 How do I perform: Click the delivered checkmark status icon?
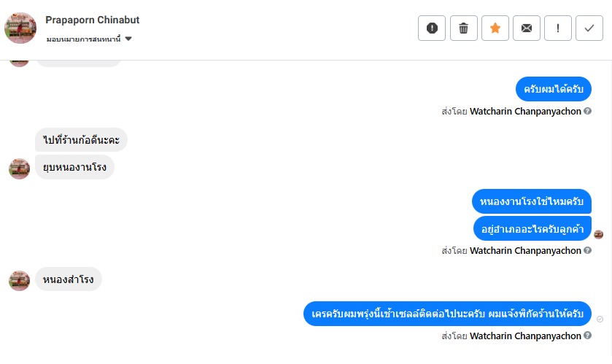click(x=600, y=319)
